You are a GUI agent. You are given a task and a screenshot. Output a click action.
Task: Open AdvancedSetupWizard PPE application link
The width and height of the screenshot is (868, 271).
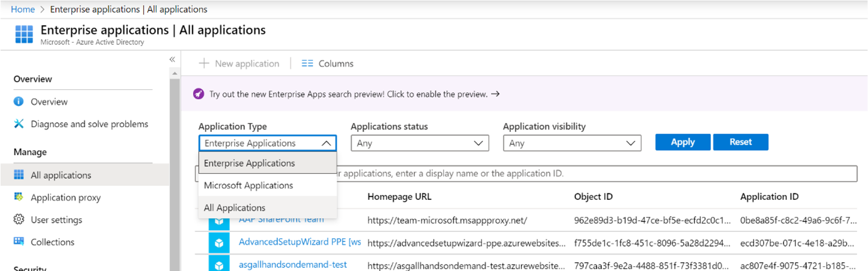(x=300, y=242)
